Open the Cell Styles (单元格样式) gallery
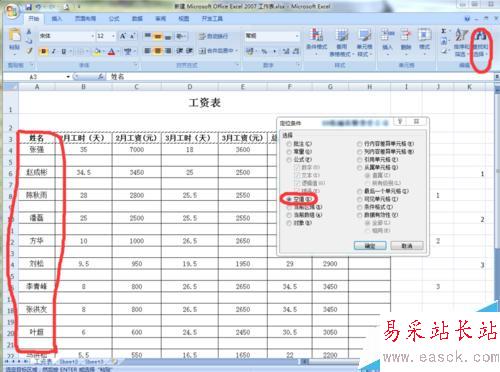The width and height of the screenshot is (500, 372). (364, 42)
